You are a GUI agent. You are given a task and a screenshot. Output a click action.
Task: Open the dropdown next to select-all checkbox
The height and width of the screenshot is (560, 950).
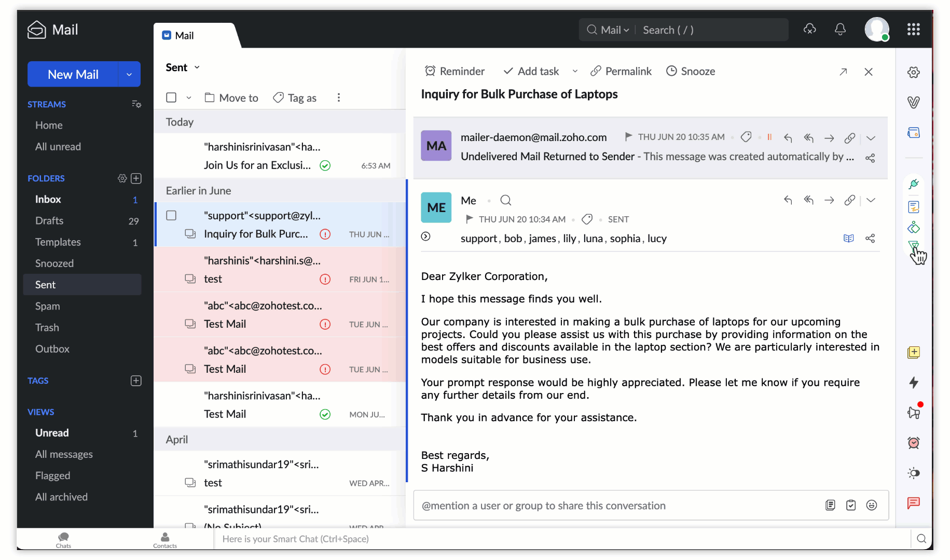(189, 98)
